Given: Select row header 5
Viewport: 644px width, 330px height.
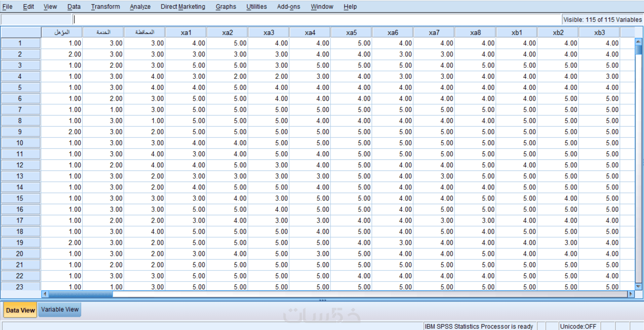Looking at the screenshot, I should (20, 87).
